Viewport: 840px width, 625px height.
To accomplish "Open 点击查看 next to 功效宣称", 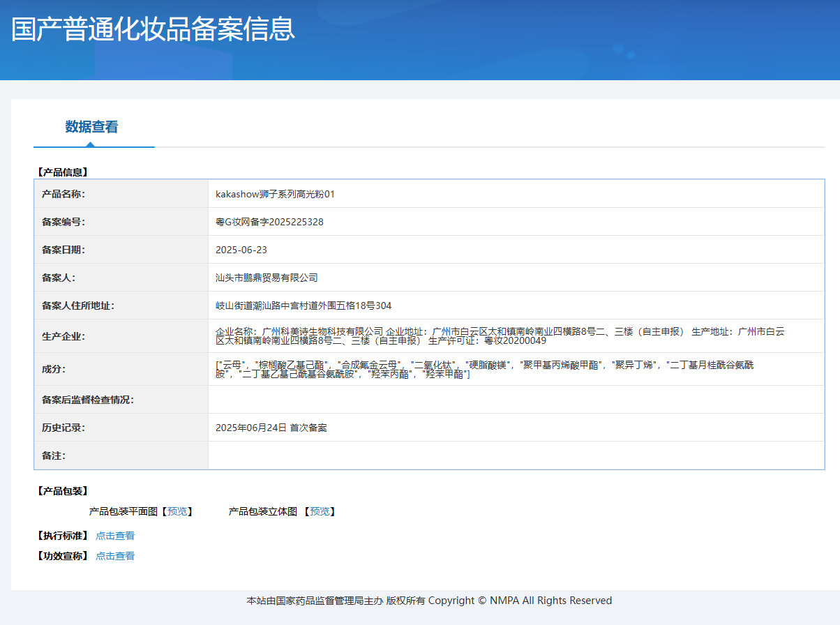I will point(115,556).
